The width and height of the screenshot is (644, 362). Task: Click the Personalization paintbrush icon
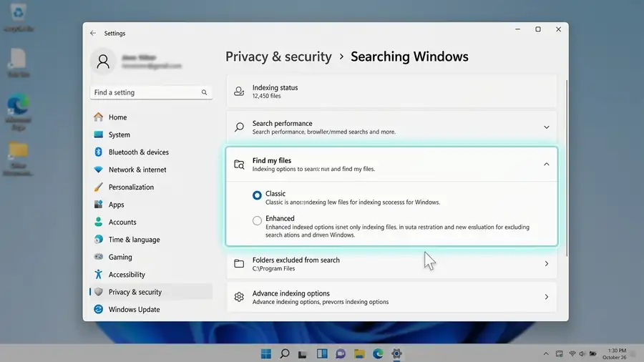[98, 187]
